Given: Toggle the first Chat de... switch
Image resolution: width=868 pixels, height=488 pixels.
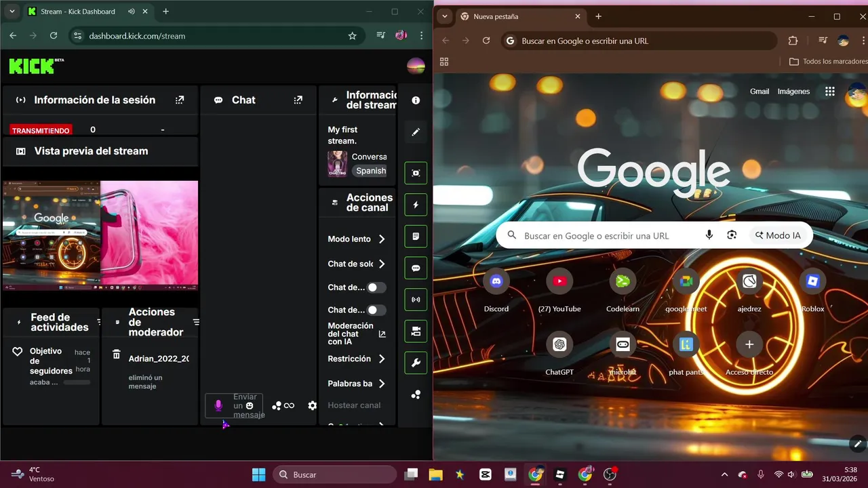Looking at the screenshot, I should [x=376, y=287].
